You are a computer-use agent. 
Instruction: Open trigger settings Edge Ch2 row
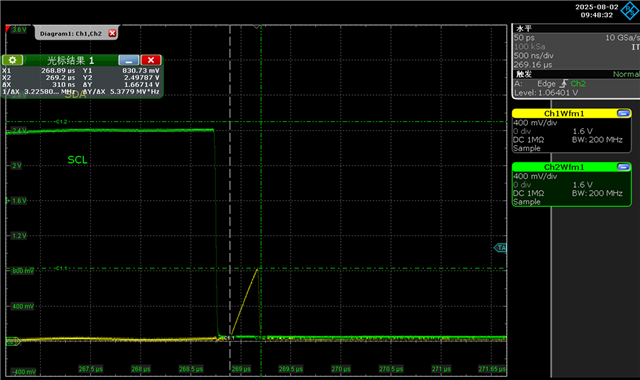point(550,84)
